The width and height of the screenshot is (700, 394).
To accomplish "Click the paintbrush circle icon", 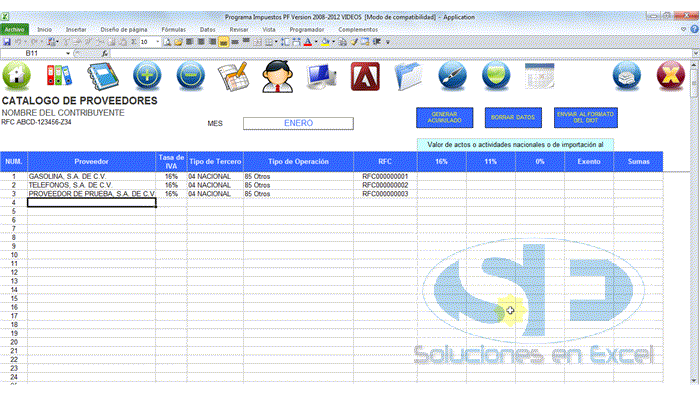I will coord(452,76).
